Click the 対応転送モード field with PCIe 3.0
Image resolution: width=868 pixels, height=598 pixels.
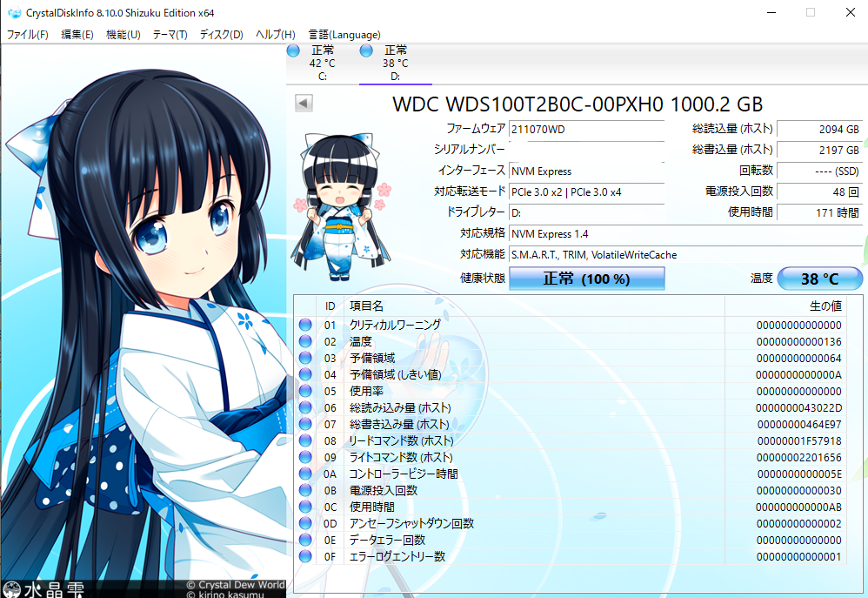point(586,191)
